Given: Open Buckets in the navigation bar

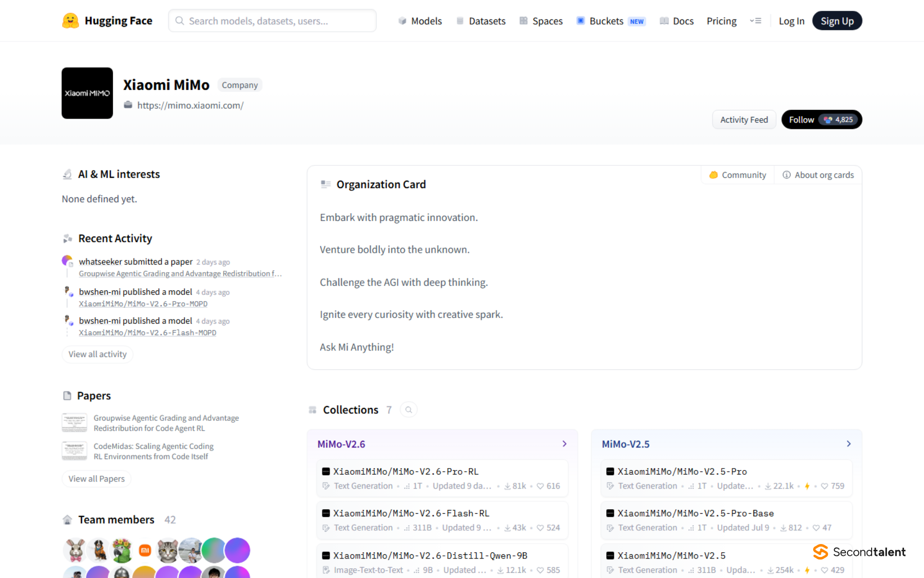Looking at the screenshot, I should [x=611, y=21].
